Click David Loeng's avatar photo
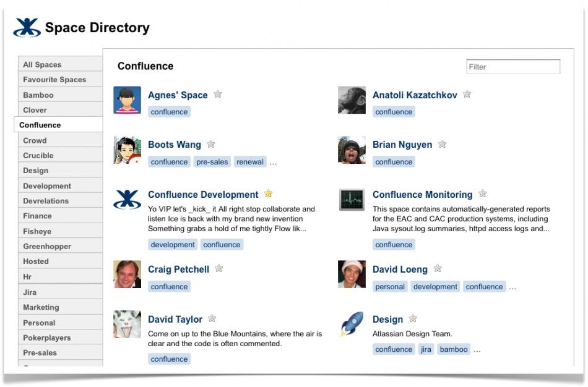 (352, 274)
